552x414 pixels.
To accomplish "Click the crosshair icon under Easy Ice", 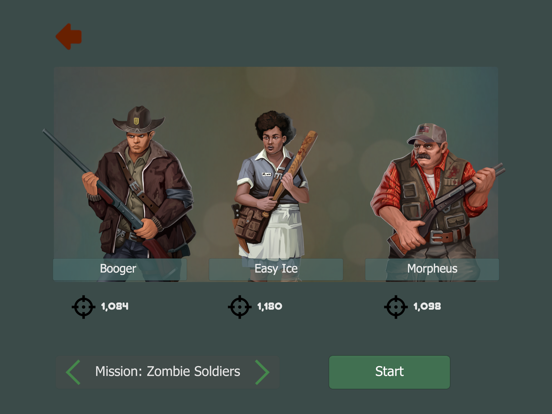I will pyautogui.click(x=240, y=307).
